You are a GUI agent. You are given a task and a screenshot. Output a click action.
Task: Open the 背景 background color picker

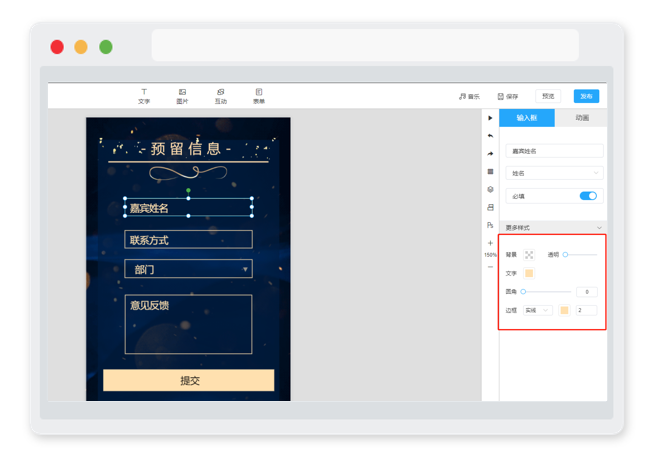pyautogui.click(x=529, y=255)
